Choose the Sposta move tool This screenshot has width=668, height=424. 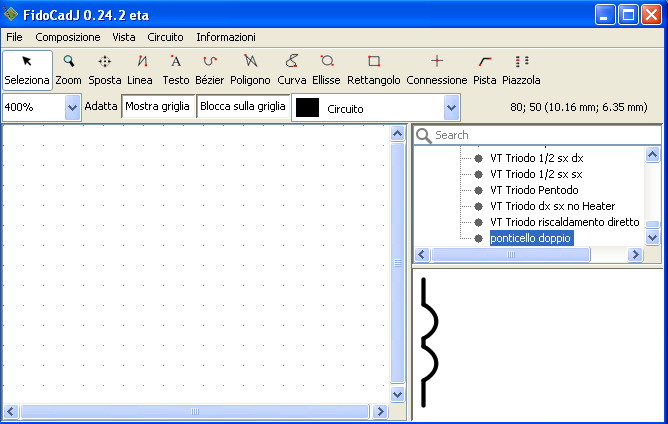[105, 69]
